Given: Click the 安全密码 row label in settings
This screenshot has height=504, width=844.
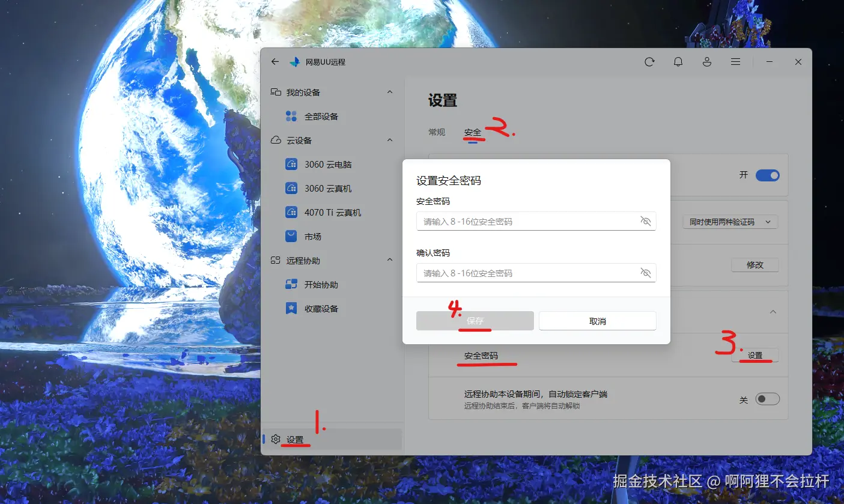Looking at the screenshot, I should [x=481, y=356].
